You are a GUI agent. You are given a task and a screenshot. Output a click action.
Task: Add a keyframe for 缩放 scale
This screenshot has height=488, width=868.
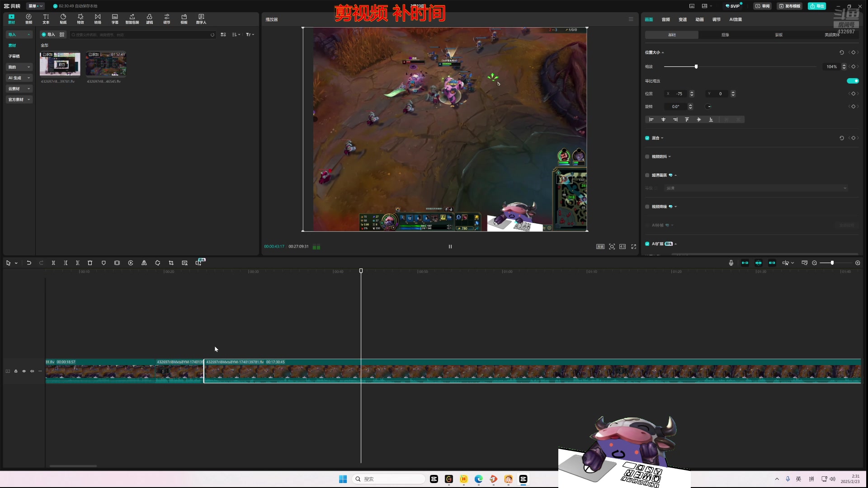[854, 67]
